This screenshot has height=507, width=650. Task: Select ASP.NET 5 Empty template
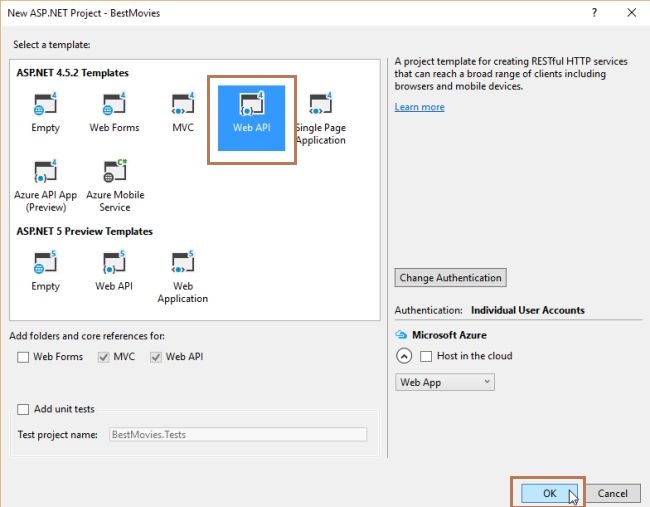point(45,262)
